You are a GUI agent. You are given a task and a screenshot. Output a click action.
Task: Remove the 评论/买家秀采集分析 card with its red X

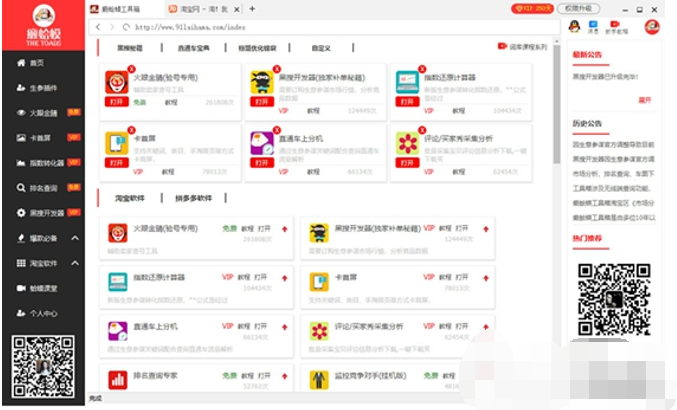coord(422,130)
